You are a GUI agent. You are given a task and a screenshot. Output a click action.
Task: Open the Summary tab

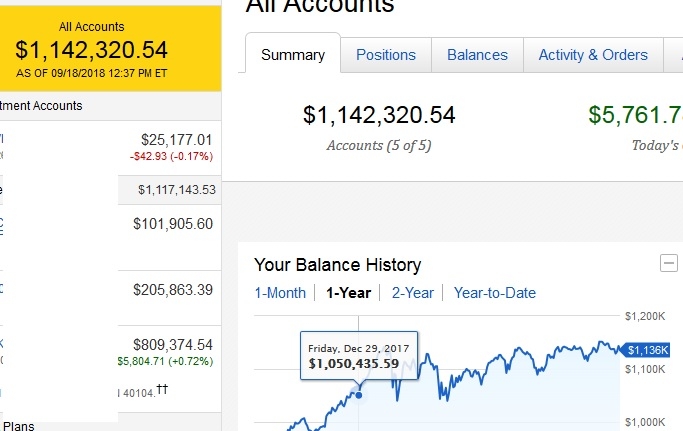(x=293, y=55)
